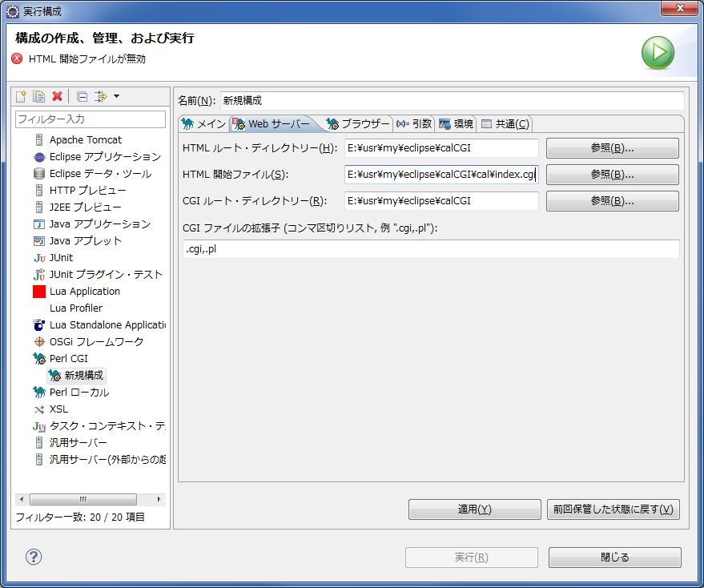Click the CGI ルート・ディレクトリー path field

(441, 201)
